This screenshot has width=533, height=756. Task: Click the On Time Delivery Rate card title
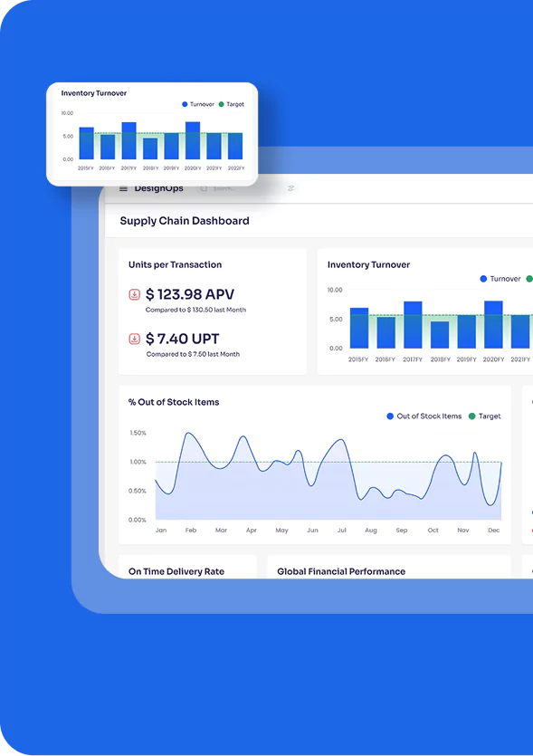point(176,571)
